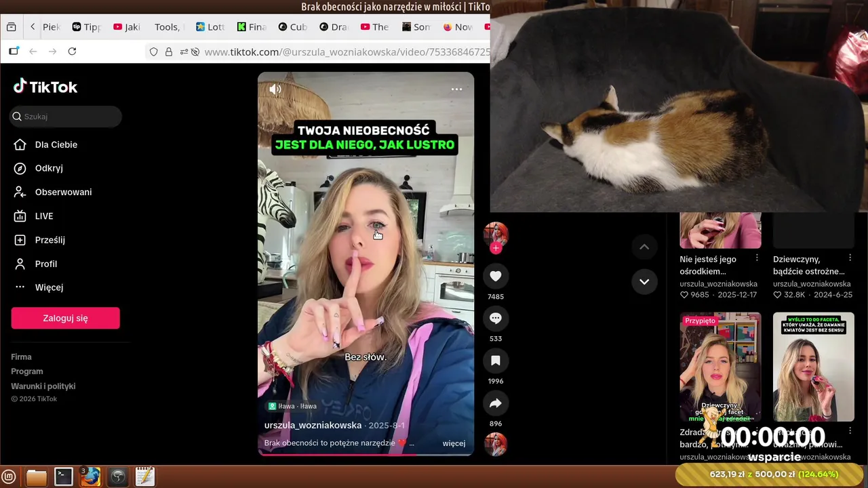Switch to the 'Son' browser tab
This screenshot has width=868, height=488.
click(x=416, y=27)
